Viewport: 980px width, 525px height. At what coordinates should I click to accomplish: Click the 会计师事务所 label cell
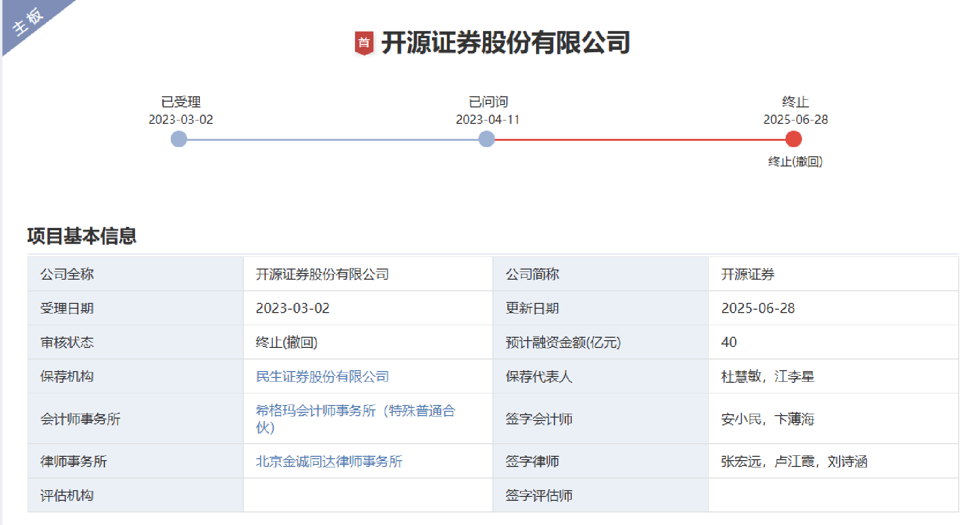click(x=135, y=419)
